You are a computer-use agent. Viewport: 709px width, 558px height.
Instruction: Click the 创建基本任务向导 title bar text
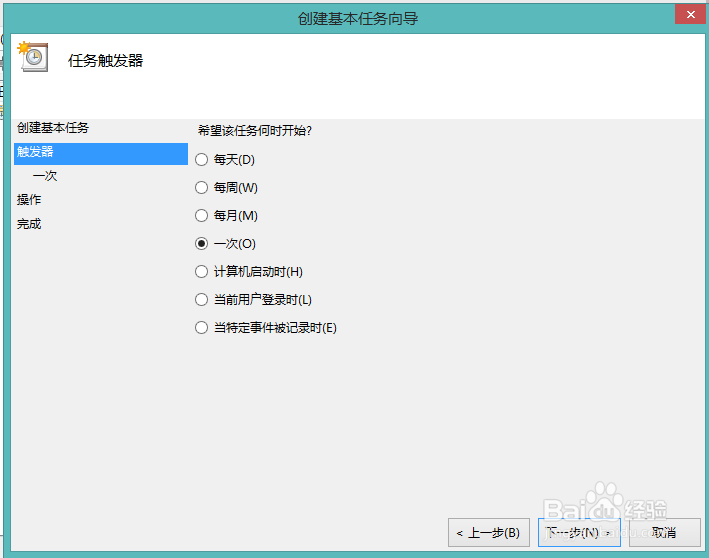[358, 19]
